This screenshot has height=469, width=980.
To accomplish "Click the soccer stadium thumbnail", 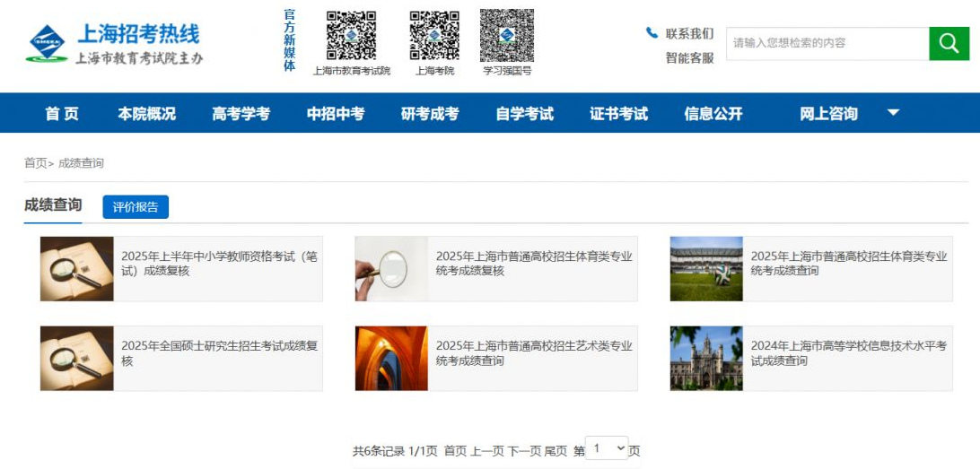I will 707,268.
